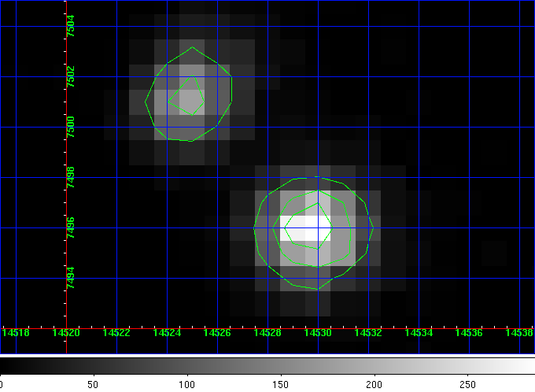This screenshot has width=535, height=392.
Task: Click the colorbar label 250
Action: [x=468, y=385]
